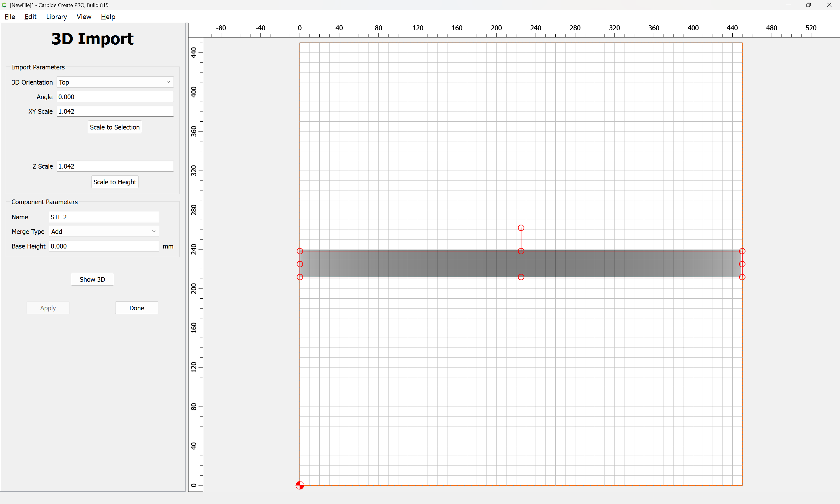Viewport: 840px width, 504px height.
Task: Open the Help menu
Action: point(108,17)
